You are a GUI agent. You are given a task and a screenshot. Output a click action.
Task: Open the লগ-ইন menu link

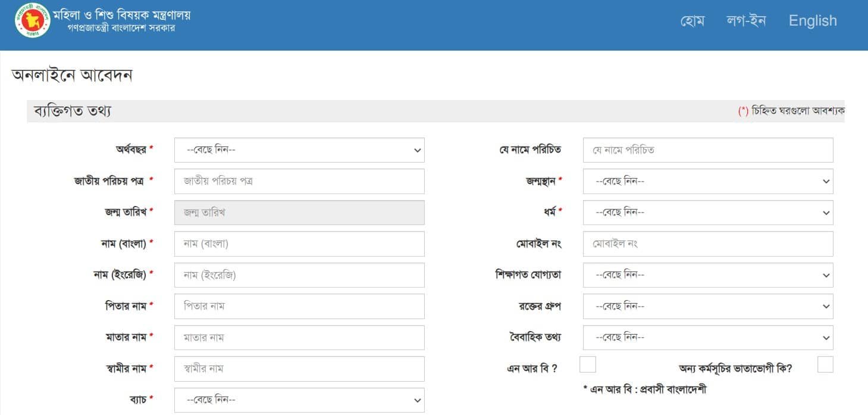746,21
